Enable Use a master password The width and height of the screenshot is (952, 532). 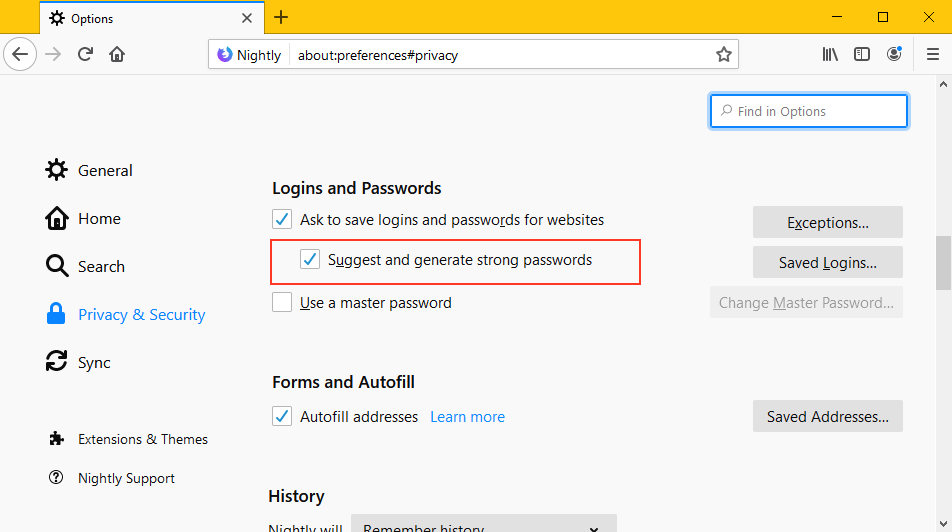(282, 303)
